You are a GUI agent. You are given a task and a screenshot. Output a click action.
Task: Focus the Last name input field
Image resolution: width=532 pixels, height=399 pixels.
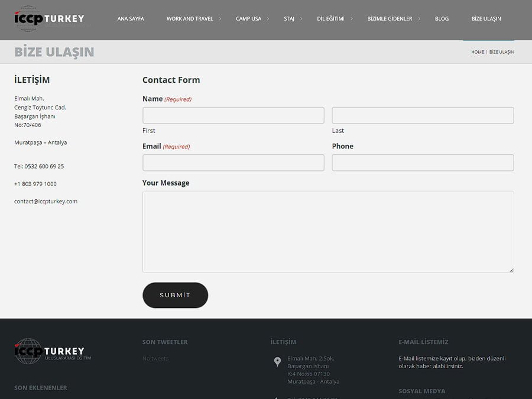423,115
